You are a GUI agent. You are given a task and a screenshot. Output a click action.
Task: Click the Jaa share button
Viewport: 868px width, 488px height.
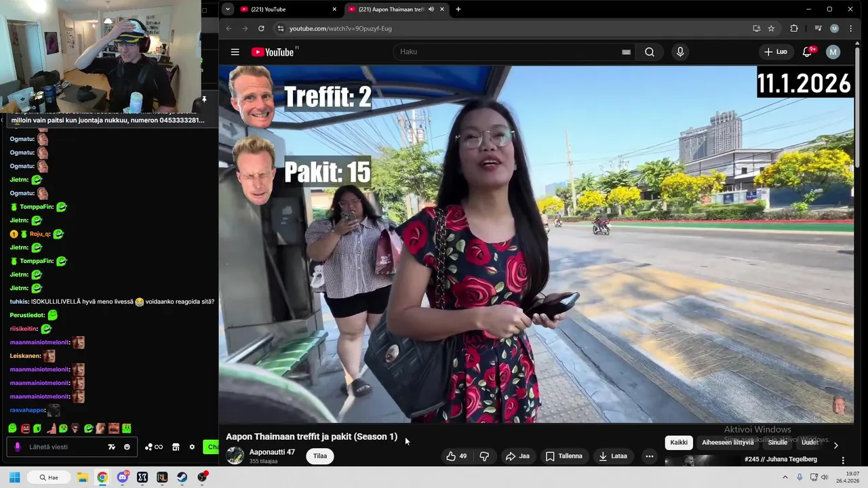pos(517,456)
